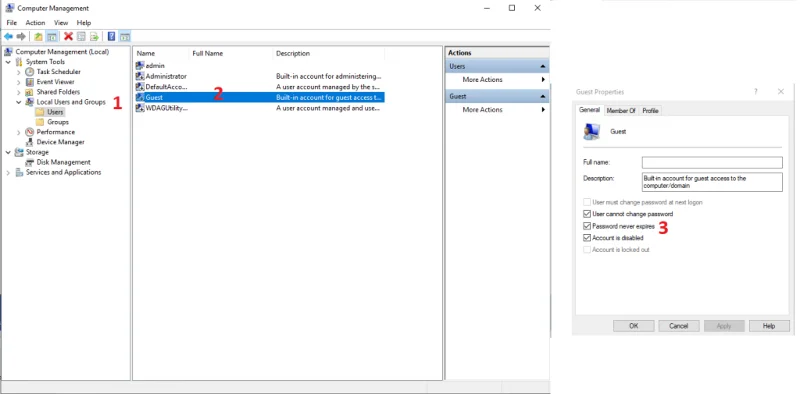
Task: Click the Event Viewer icon
Action: [30, 82]
